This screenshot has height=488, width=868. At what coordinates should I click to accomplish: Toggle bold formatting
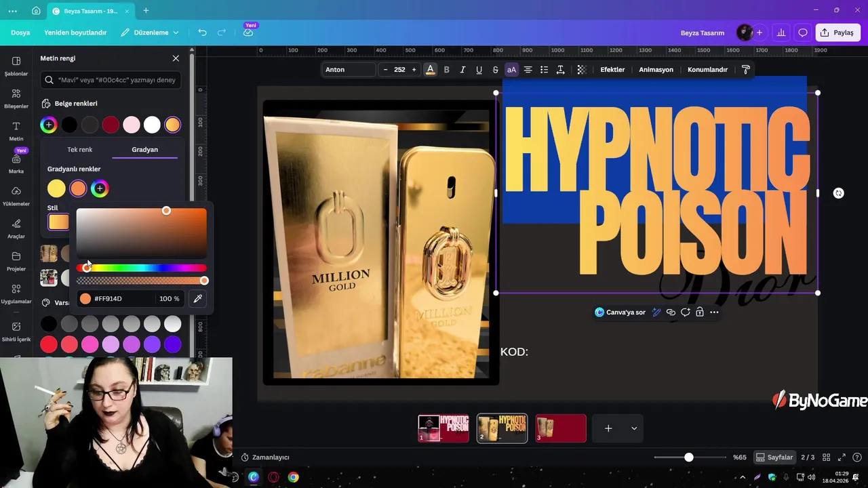[x=446, y=70]
